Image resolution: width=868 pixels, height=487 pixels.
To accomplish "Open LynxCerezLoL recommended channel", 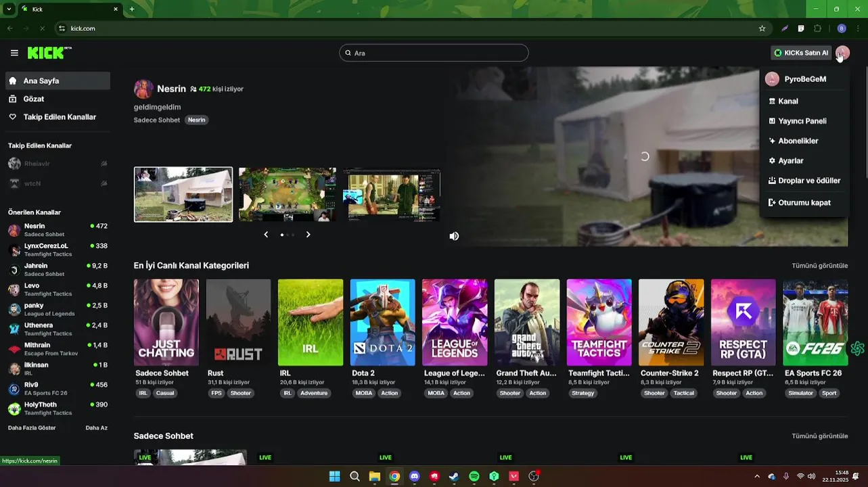I will [x=58, y=250].
